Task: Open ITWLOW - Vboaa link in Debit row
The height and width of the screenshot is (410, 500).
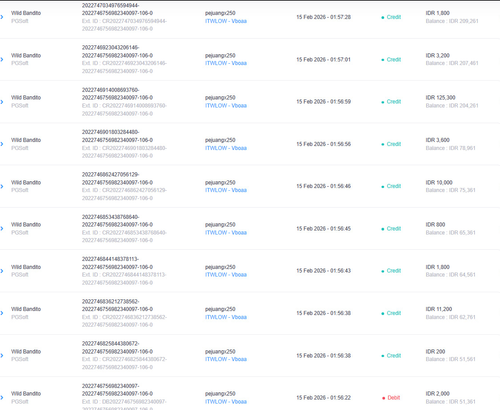Action: tap(226, 402)
